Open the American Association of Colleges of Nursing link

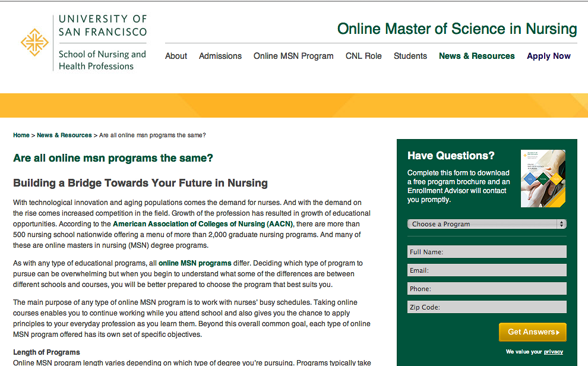coord(203,224)
